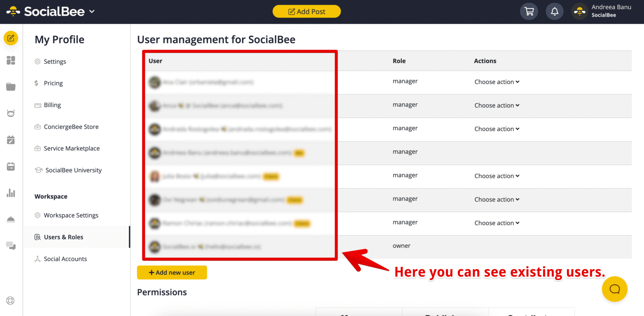Image resolution: width=644 pixels, height=316 pixels.
Task: Click the bee mascot sidebar icon
Action: pos(11,113)
